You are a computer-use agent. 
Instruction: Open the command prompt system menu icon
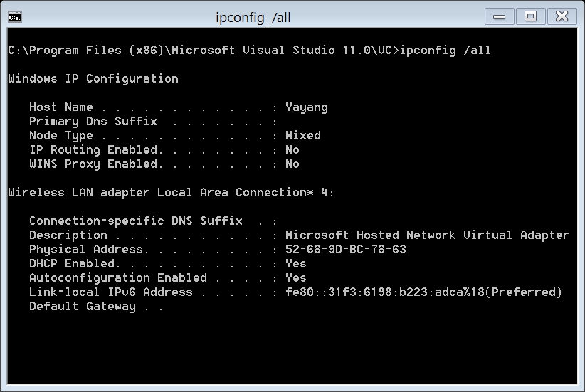[15, 17]
